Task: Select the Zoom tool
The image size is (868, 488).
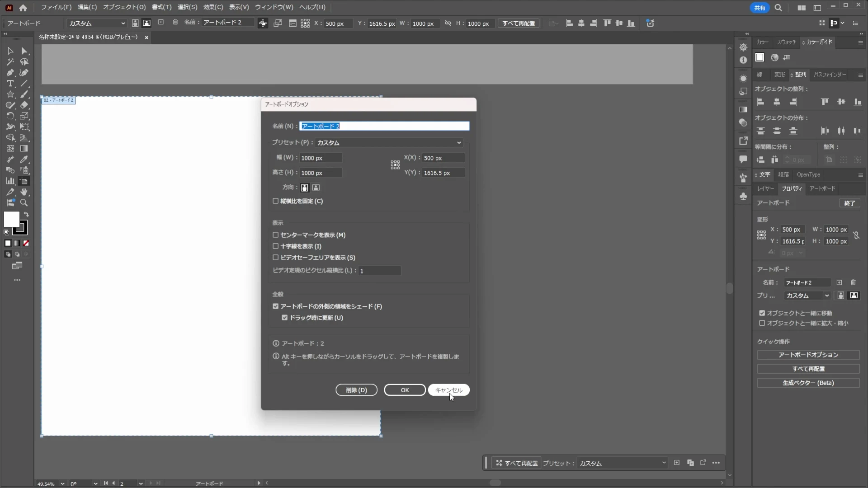Action: (x=24, y=203)
